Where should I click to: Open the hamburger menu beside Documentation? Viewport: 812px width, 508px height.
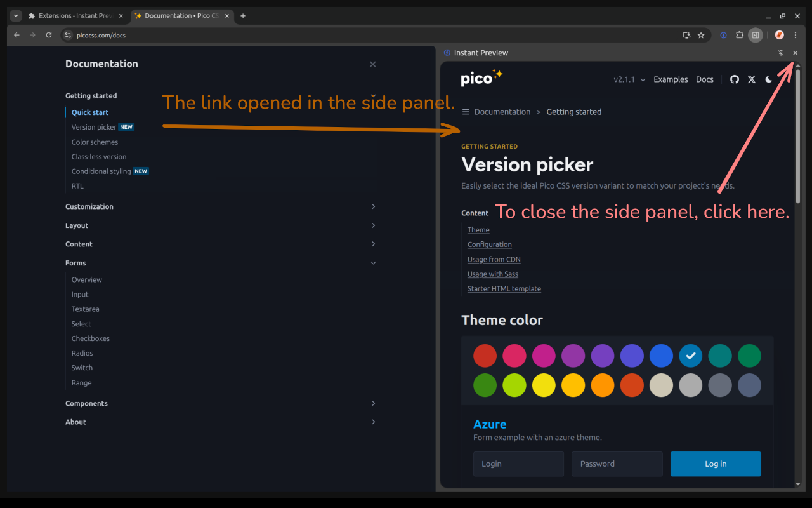[466, 112]
